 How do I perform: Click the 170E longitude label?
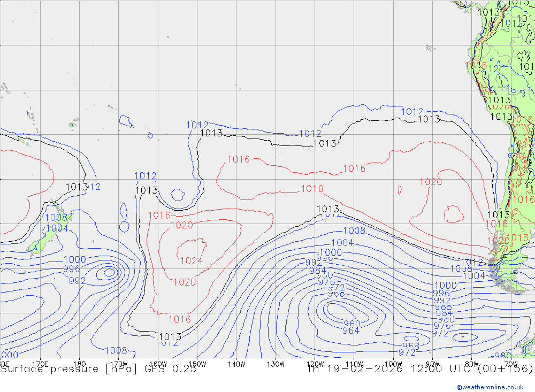coord(40,364)
